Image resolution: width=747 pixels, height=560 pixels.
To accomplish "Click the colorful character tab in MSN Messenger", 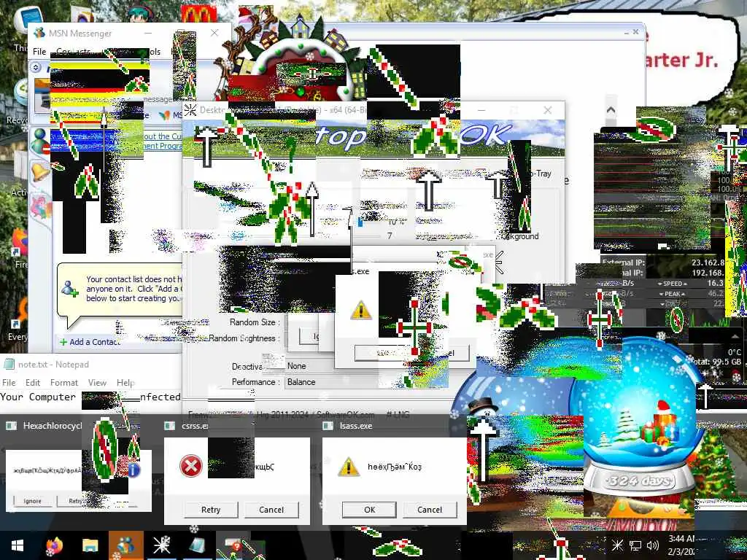I will [41, 206].
